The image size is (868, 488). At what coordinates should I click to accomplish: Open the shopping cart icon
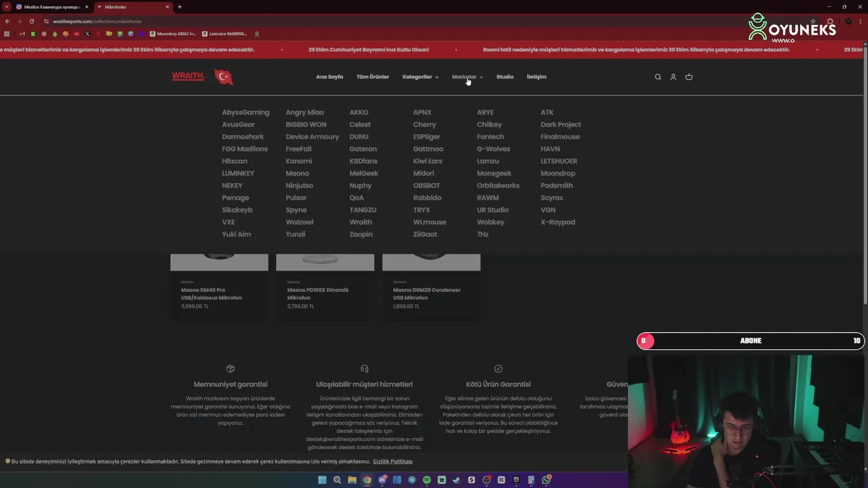[x=689, y=77]
